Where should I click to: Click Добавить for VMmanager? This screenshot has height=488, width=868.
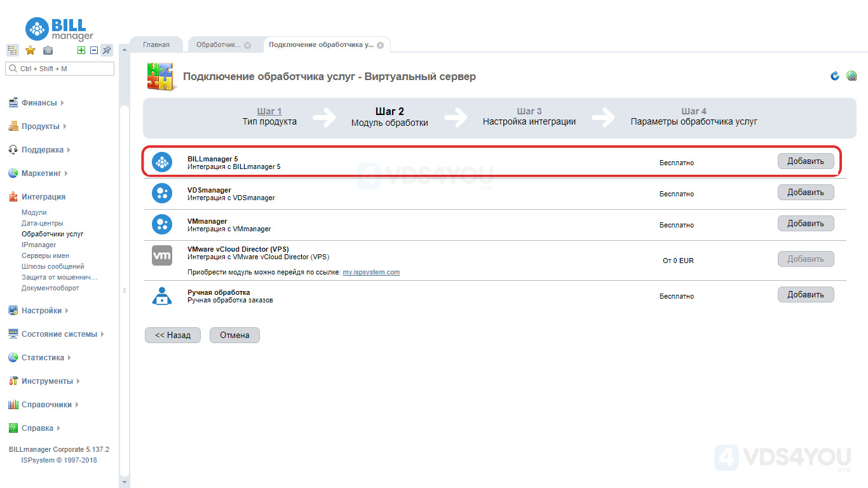(x=806, y=223)
